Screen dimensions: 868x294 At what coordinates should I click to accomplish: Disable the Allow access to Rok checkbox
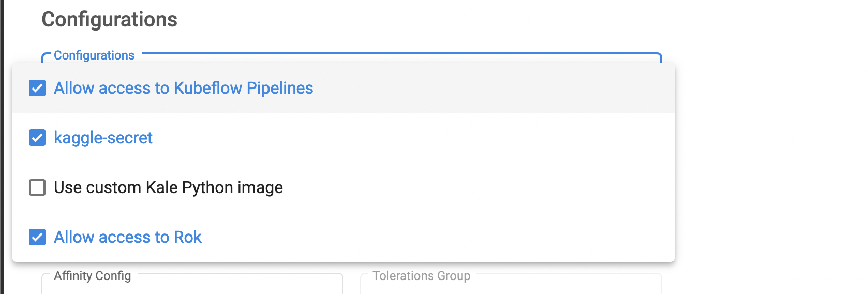(x=37, y=237)
